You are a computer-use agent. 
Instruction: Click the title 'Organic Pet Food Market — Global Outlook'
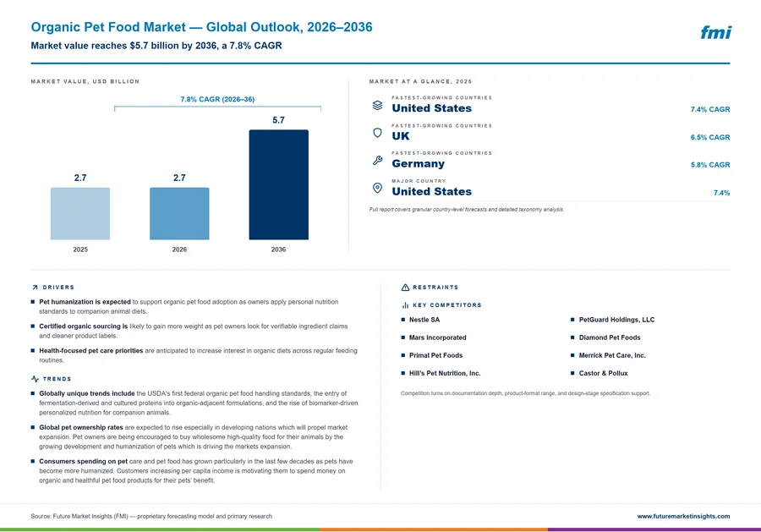tap(167, 27)
